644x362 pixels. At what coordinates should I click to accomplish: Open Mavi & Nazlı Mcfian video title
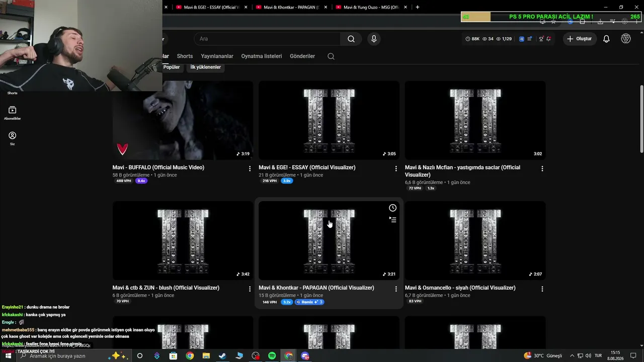[x=462, y=171]
